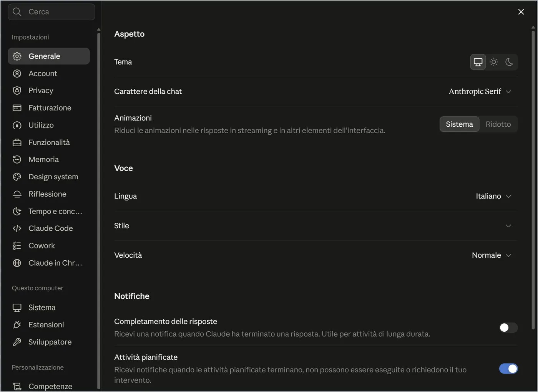Click the Privacy shield icon
Viewport: 538px width, 392px height.
[x=17, y=91]
